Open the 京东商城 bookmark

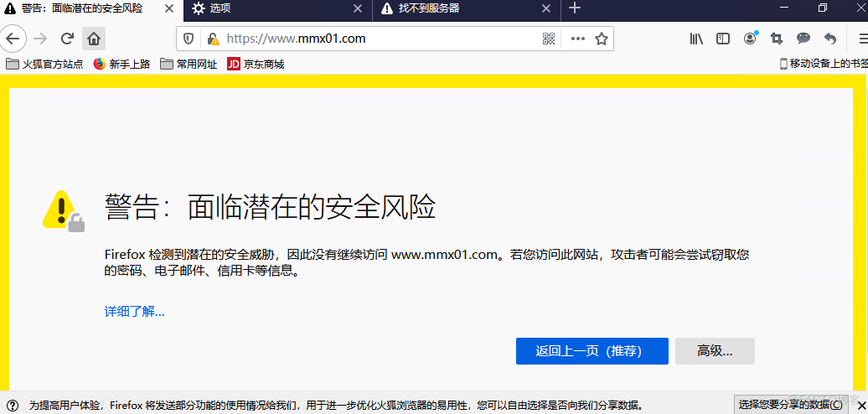[x=256, y=65]
